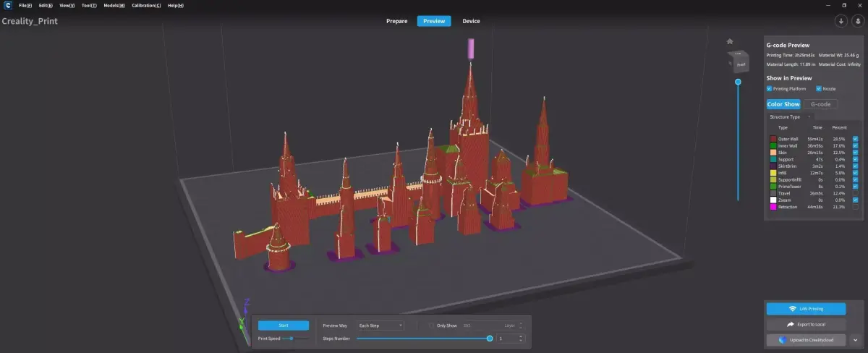Viewport: 868px width, 353px height.
Task: Open the Models menu
Action: (x=114, y=5)
